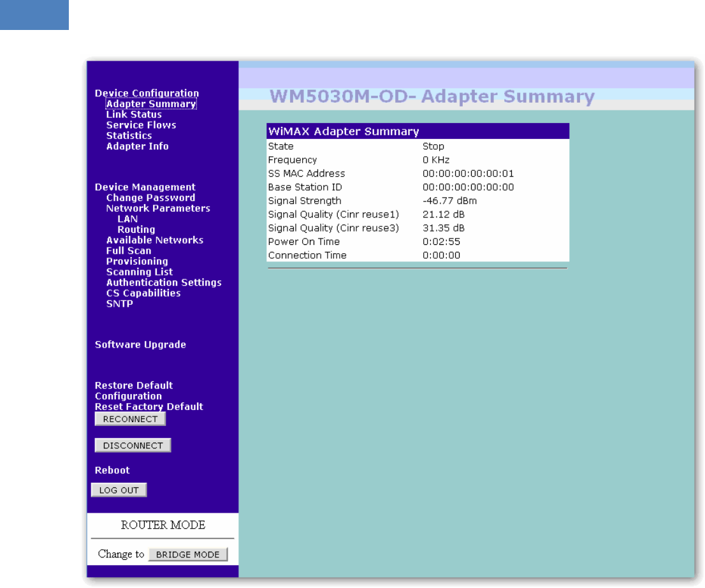Select the Reboot link
Viewport: 705px width, 588px height.
pyautogui.click(x=112, y=471)
